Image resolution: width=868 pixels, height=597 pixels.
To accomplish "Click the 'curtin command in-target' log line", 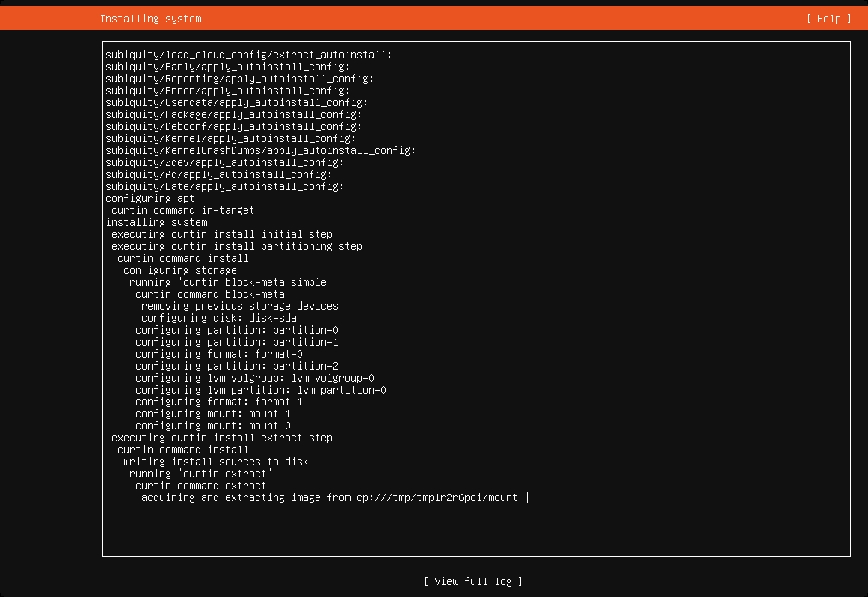I will tap(182, 210).
